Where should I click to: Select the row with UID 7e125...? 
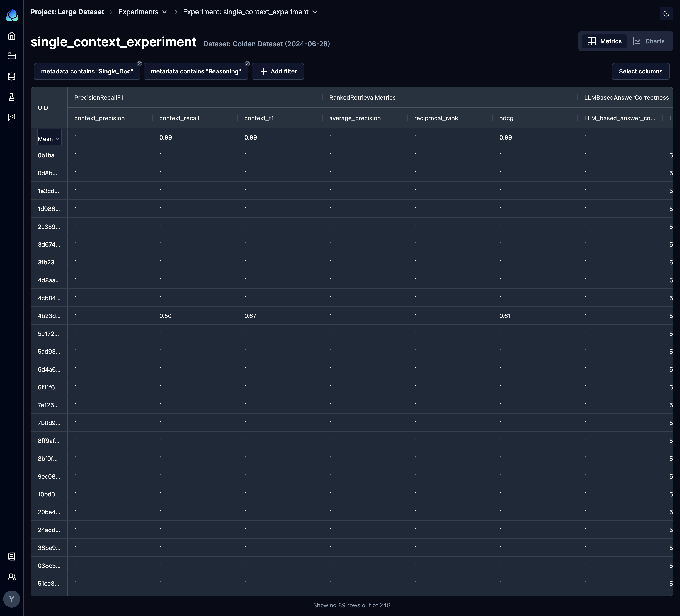point(352,405)
